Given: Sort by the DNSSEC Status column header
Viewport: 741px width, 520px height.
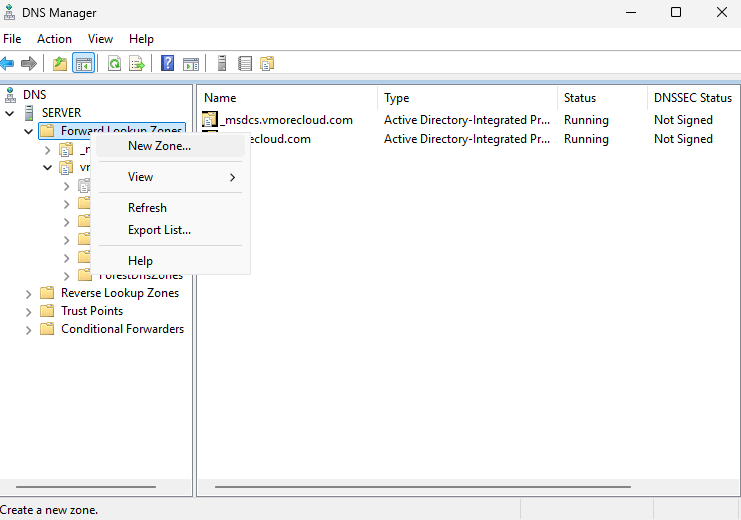Looking at the screenshot, I should (x=693, y=98).
